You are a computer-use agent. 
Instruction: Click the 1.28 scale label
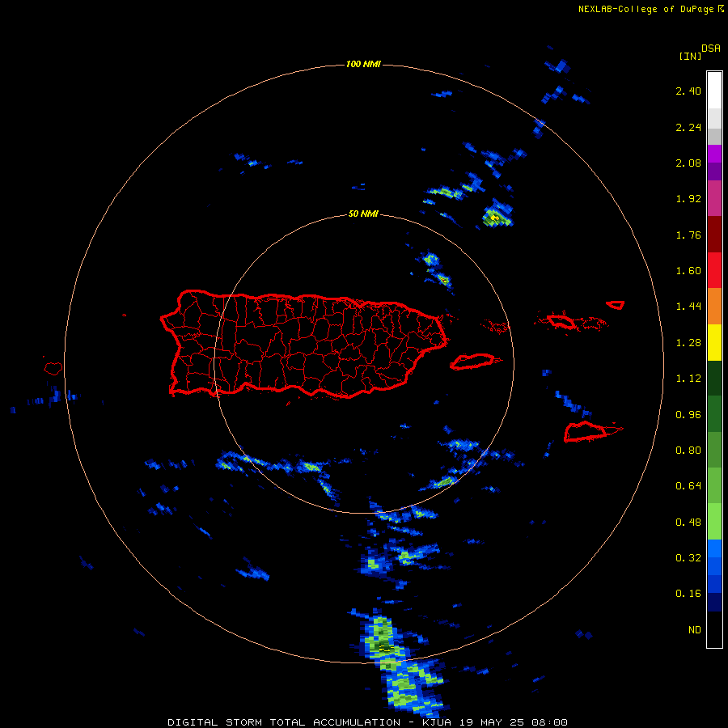[688, 343]
